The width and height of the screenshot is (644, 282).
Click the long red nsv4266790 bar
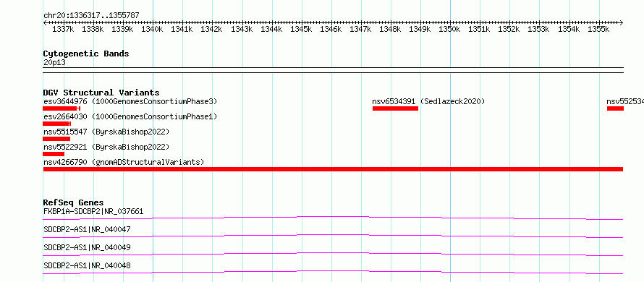(333, 169)
